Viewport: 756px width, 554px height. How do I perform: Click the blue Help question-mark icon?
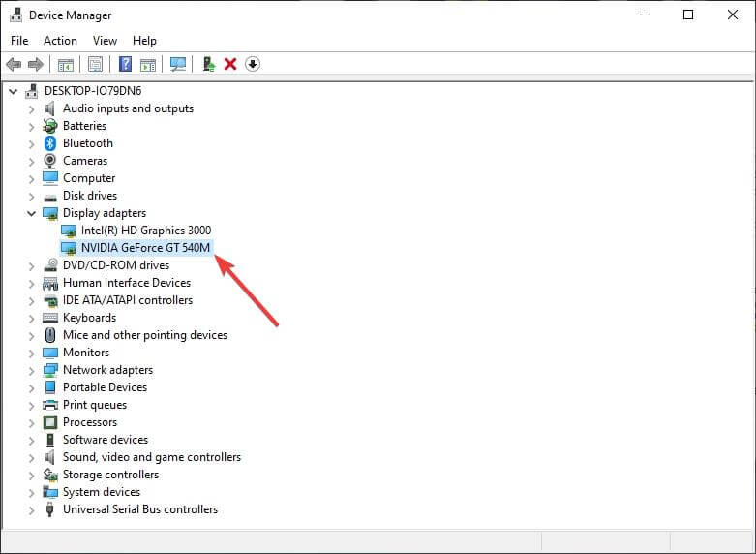click(126, 64)
